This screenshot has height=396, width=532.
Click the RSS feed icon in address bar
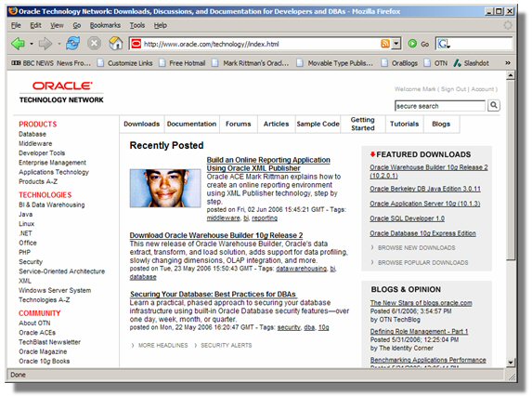385,44
